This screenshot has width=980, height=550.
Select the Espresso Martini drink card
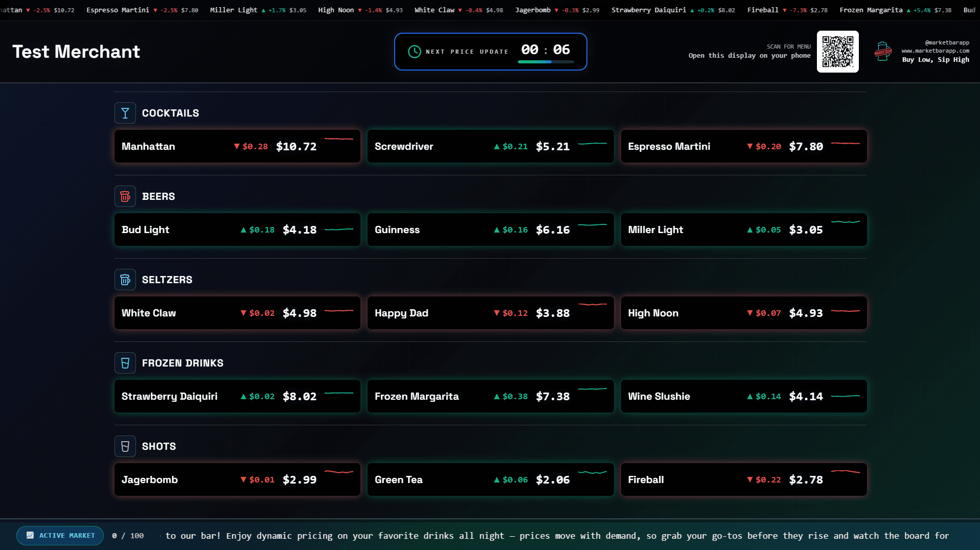(x=744, y=146)
